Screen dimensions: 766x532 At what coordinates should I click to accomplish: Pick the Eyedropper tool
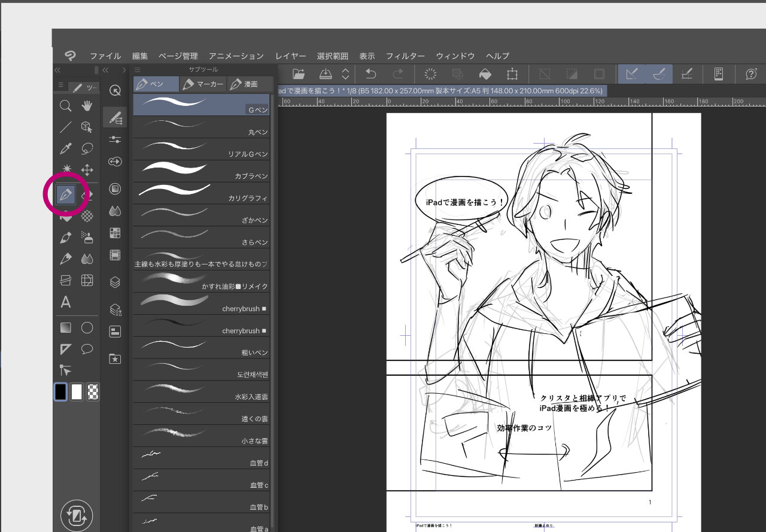66,148
